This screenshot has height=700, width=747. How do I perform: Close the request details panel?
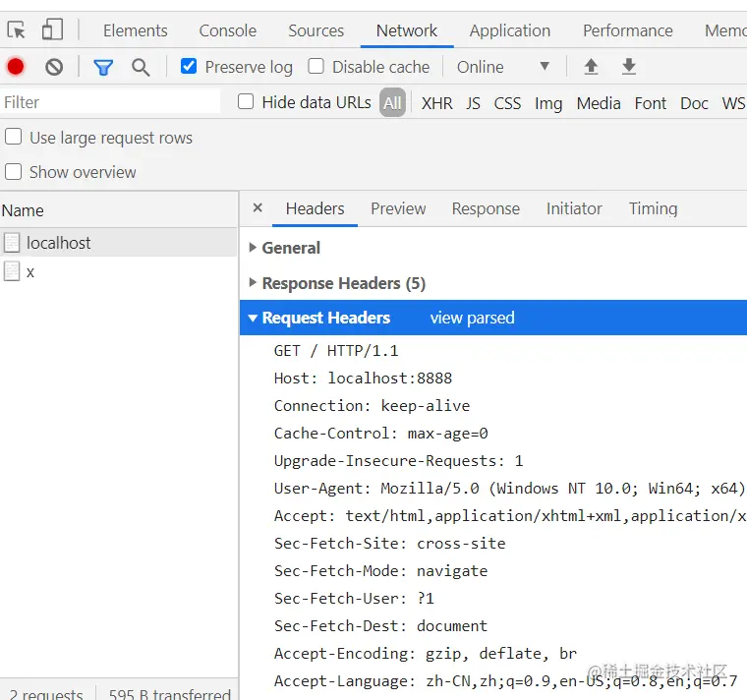258,207
